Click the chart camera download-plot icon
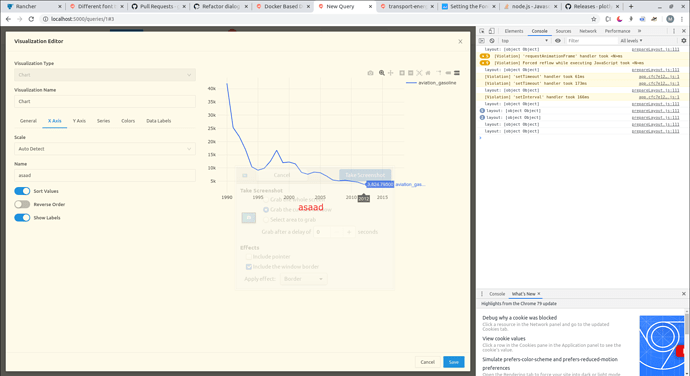 (370, 73)
